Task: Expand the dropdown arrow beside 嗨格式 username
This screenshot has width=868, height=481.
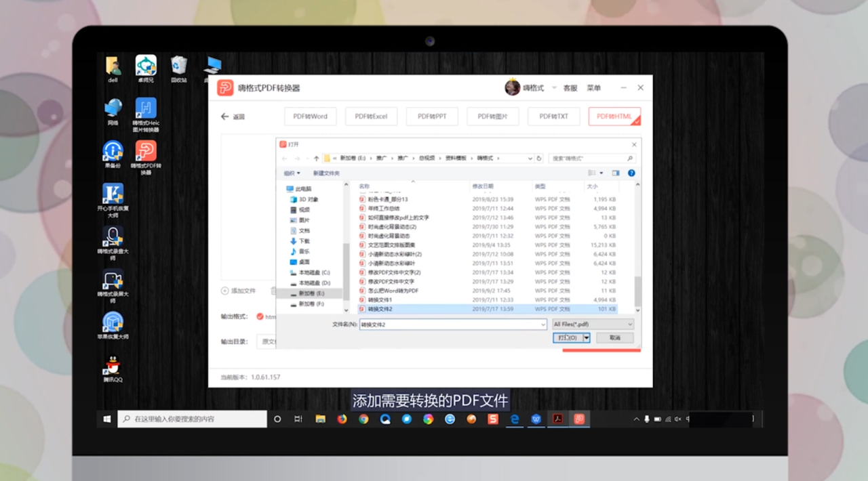Action: click(x=553, y=88)
